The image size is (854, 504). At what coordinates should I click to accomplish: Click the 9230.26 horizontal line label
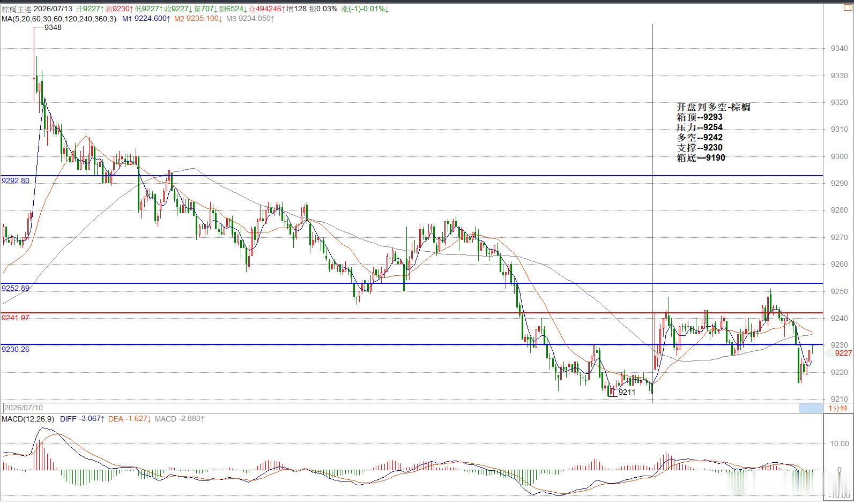point(16,350)
